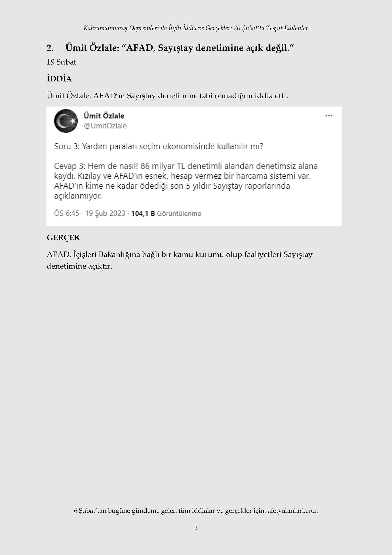Click the "19 Şubat" date line under the heading
The height and width of the screenshot is (555, 392).
coord(61,62)
